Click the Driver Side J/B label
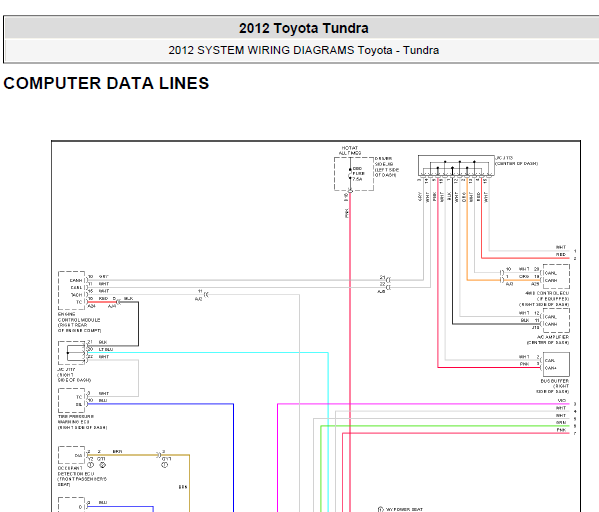This screenshot has height=512, width=599. coord(387,167)
